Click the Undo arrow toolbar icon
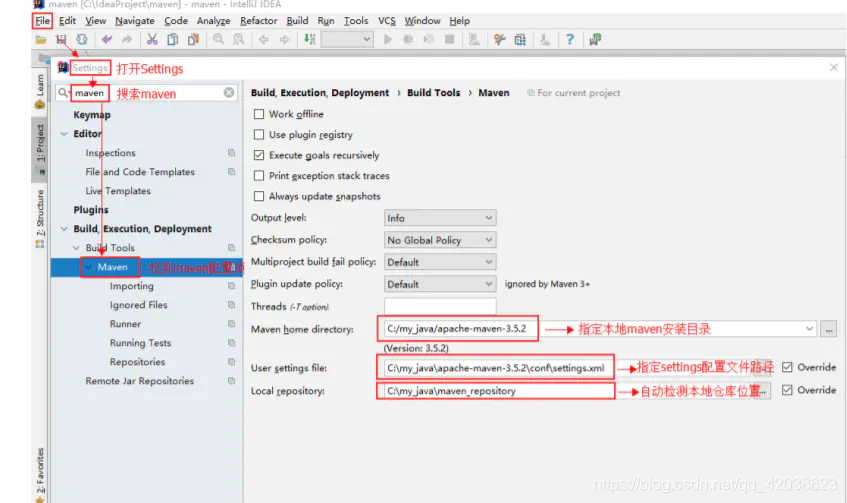 (x=107, y=39)
